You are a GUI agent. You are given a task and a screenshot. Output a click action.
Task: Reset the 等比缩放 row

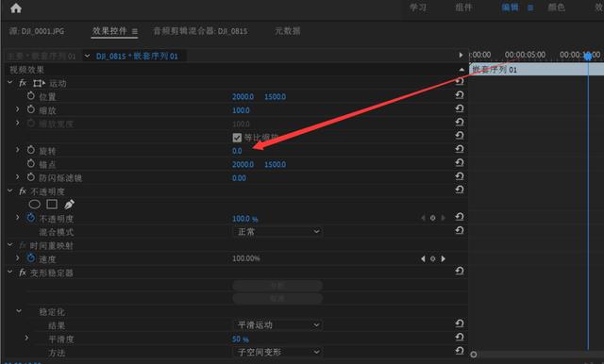460,135
